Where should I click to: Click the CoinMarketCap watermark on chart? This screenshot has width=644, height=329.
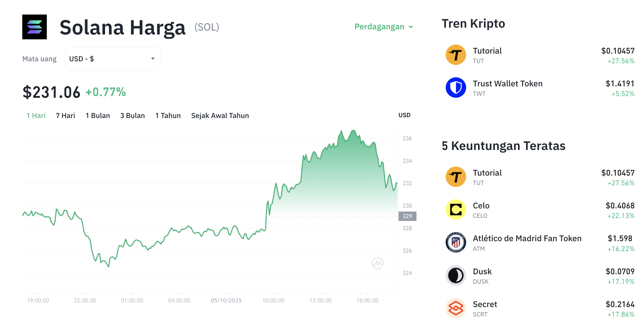pos(378,263)
